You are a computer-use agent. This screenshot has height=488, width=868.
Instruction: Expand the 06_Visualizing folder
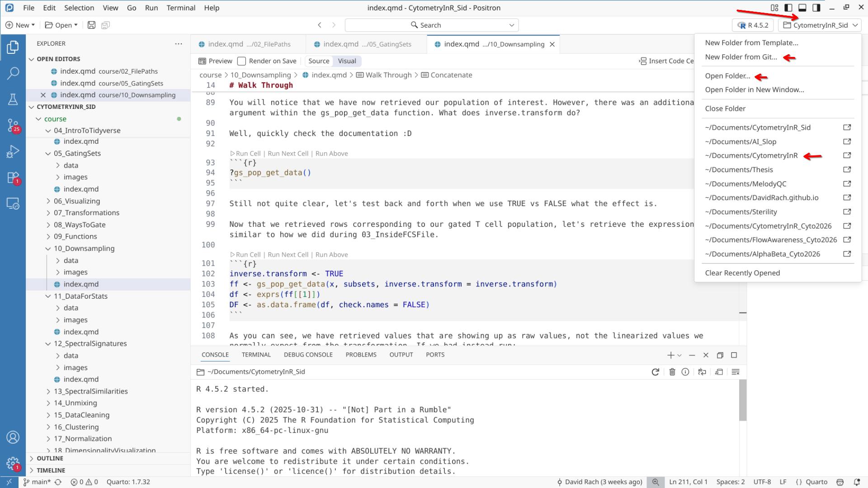click(77, 201)
